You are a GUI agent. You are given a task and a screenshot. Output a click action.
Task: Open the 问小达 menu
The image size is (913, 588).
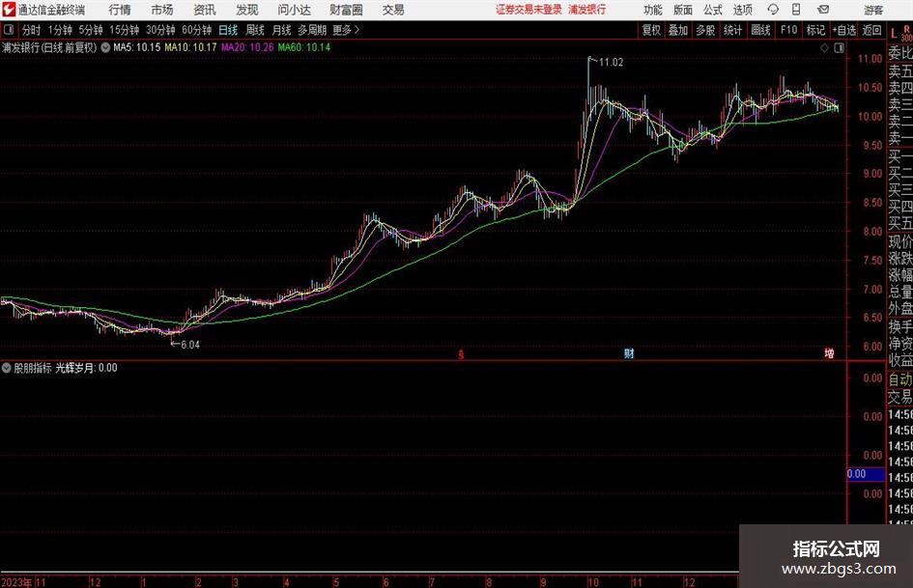click(294, 10)
